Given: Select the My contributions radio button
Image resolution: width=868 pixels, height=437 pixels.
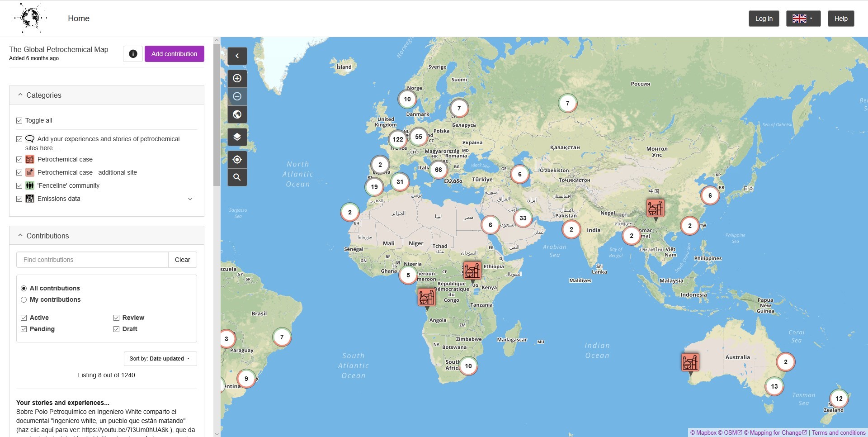Looking at the screenshot, I should (x=24, y=299).
